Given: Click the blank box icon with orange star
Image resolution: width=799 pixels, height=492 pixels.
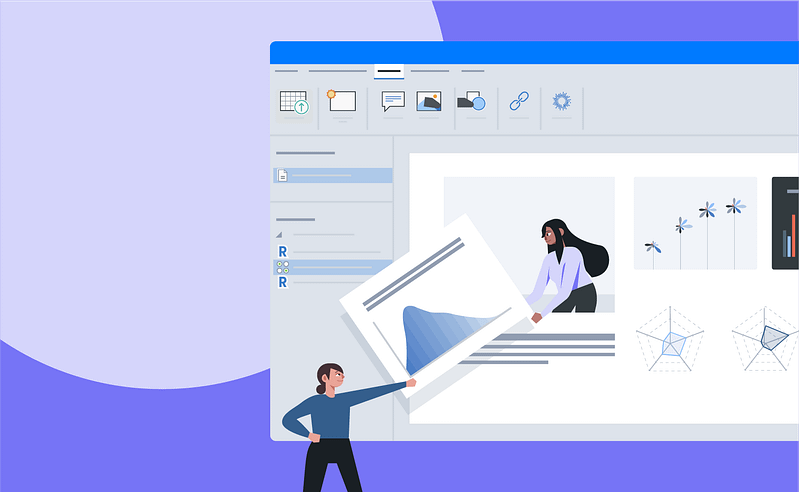Looking at the screenshot, I should [x=341, y=100].
